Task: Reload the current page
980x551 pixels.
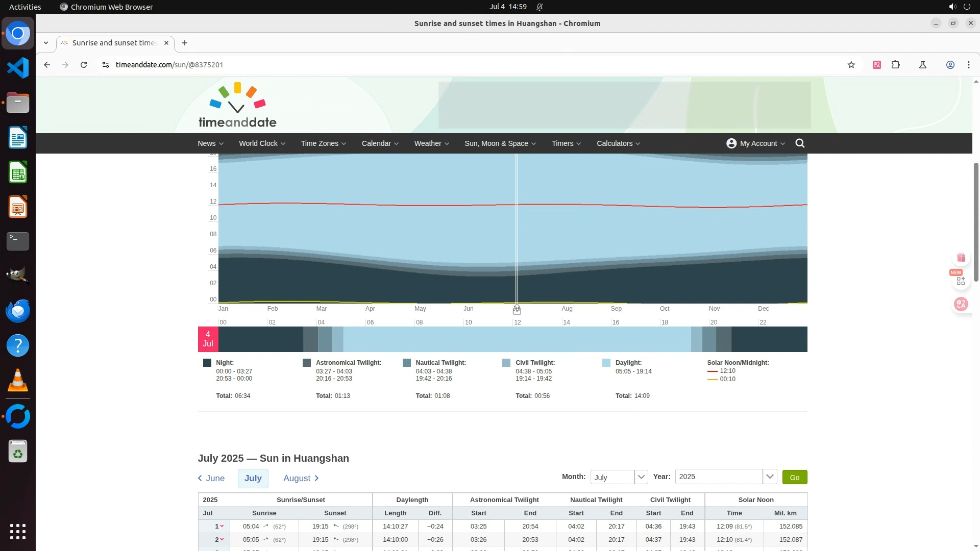Action: pos(84,65)
